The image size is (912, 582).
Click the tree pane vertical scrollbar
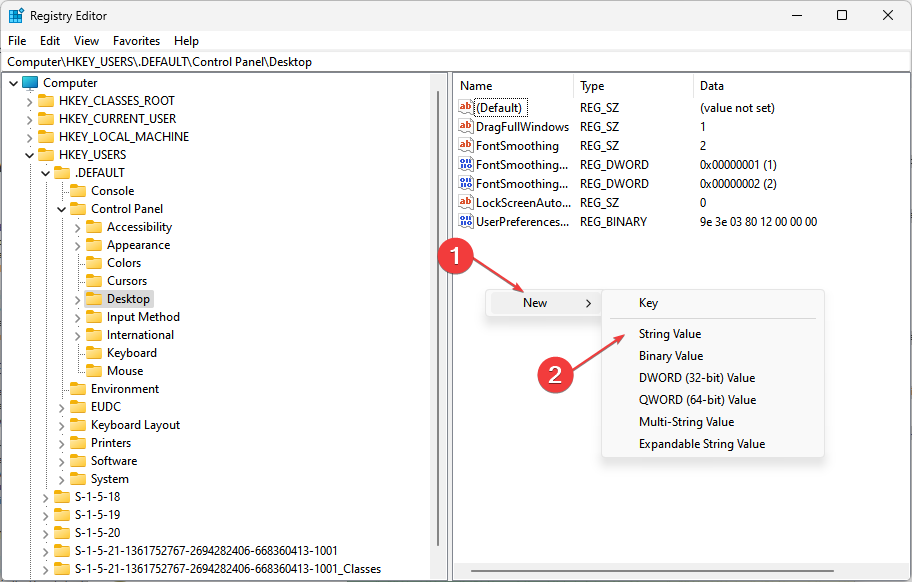click(x=439, y=318)
